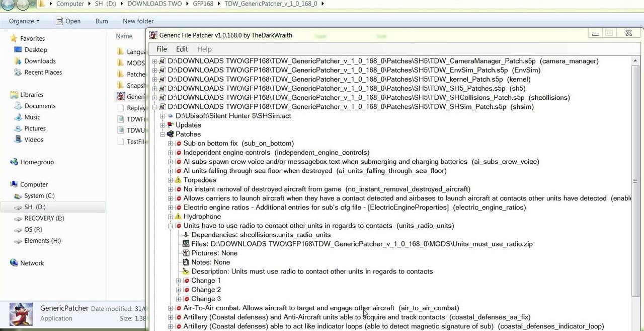Select Recent Places under Favorites

coord(43,73)
